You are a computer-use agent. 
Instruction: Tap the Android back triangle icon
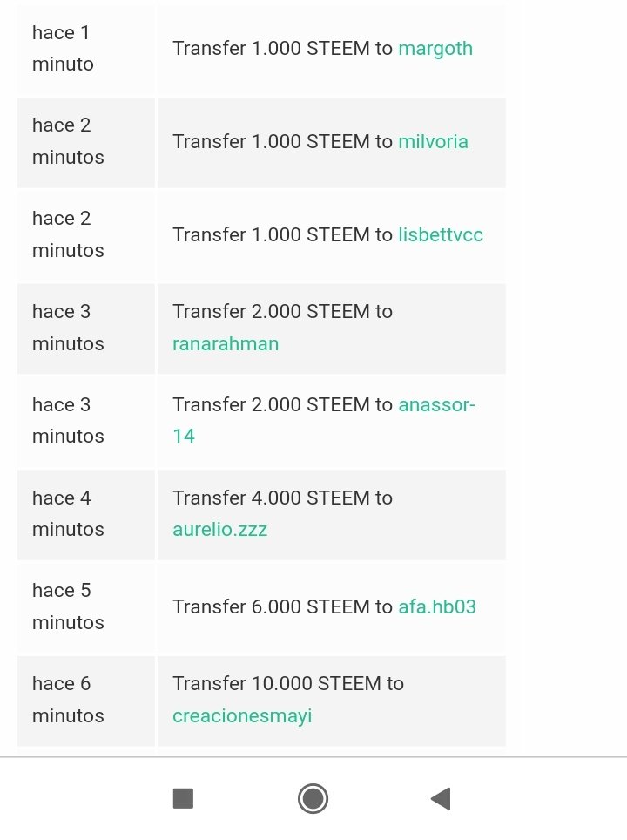coord(442,798)
